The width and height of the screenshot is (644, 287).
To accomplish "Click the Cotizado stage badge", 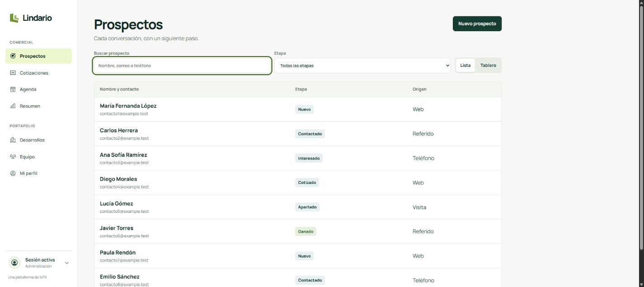I will click(307, 183).
